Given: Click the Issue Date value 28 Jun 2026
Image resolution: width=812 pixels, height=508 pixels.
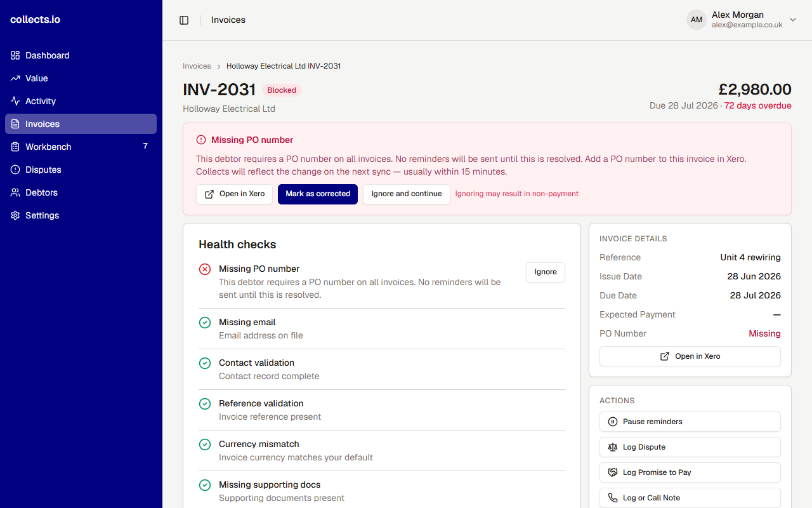Looking at the screenshot, I should click(754, 276).
